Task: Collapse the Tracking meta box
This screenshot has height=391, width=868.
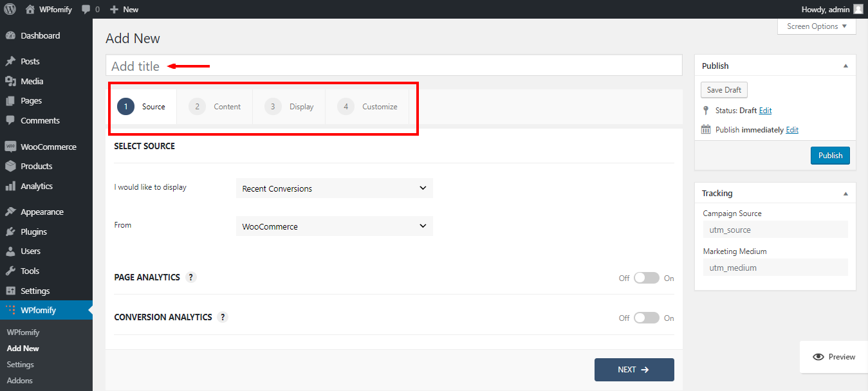Action: [x=845, y=193]
